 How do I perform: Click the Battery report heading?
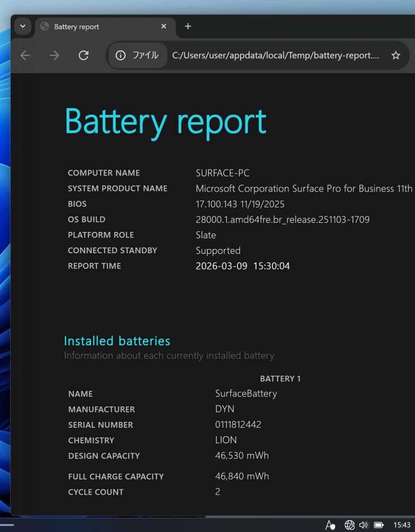click(165, 122)
